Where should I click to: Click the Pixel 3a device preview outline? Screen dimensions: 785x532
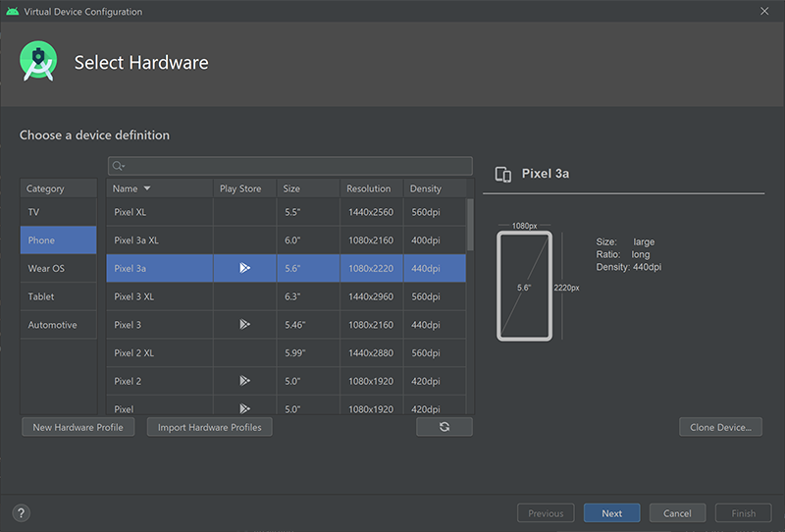click(524, 286)
